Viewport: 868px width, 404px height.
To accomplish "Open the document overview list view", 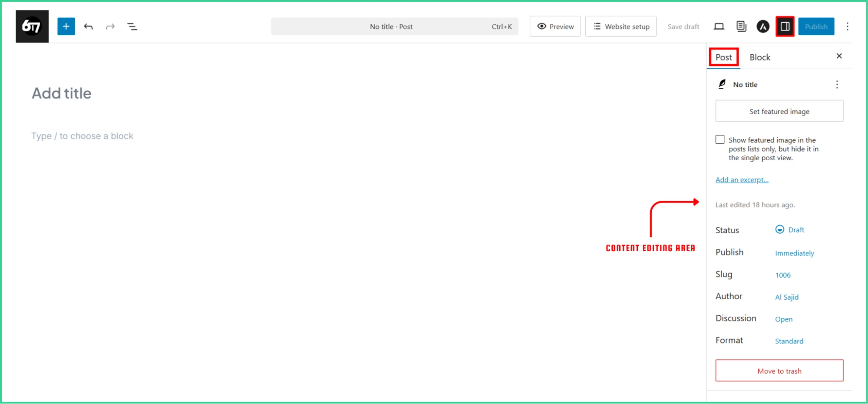I will click(132, 26).
